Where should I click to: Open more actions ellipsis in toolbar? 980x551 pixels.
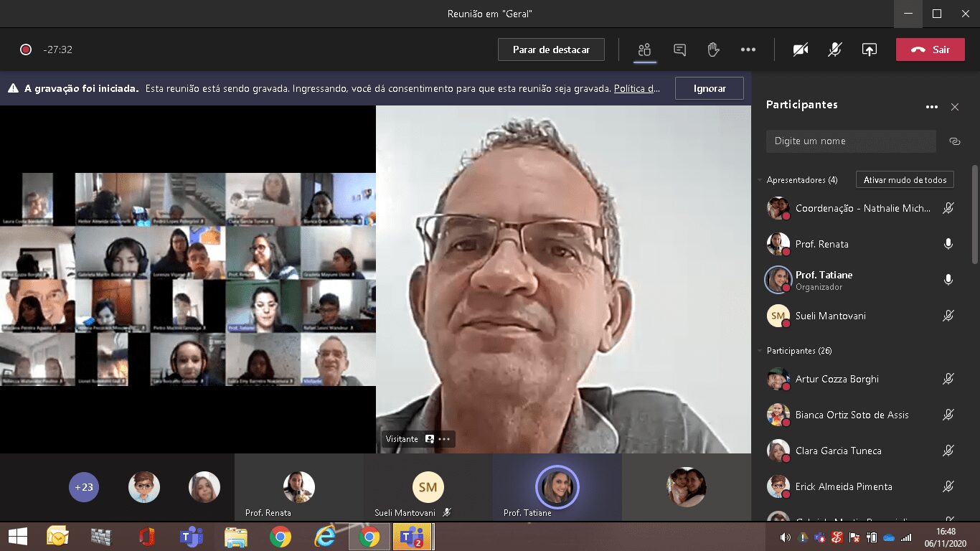coord(748,50)
